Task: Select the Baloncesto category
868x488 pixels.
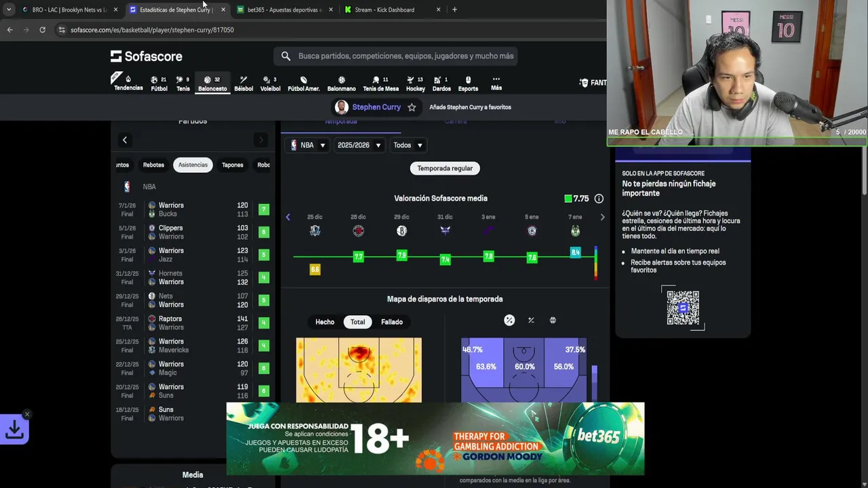Action: coord(212,83)
